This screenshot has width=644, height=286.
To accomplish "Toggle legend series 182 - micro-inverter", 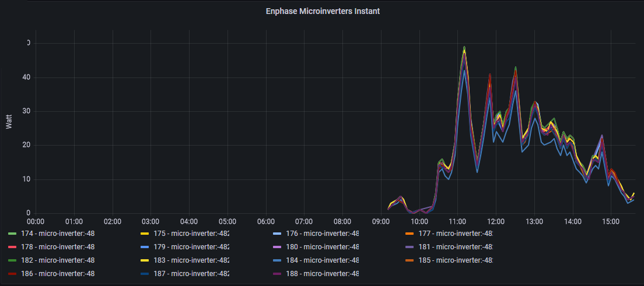I will (x=57, y=260).
